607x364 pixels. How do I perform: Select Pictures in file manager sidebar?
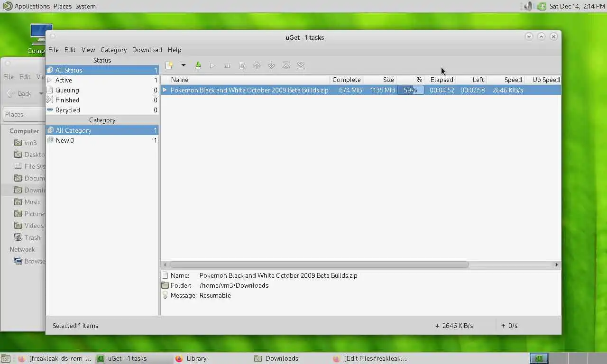29,214
